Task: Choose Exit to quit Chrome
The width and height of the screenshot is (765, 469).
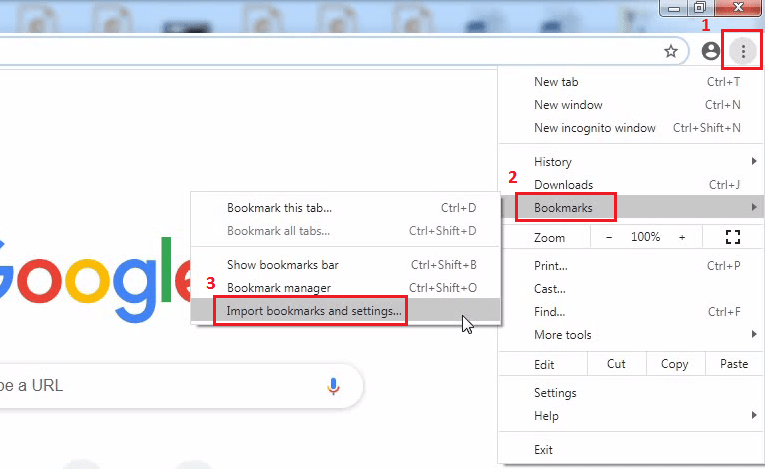Action: tap(632, 449)
